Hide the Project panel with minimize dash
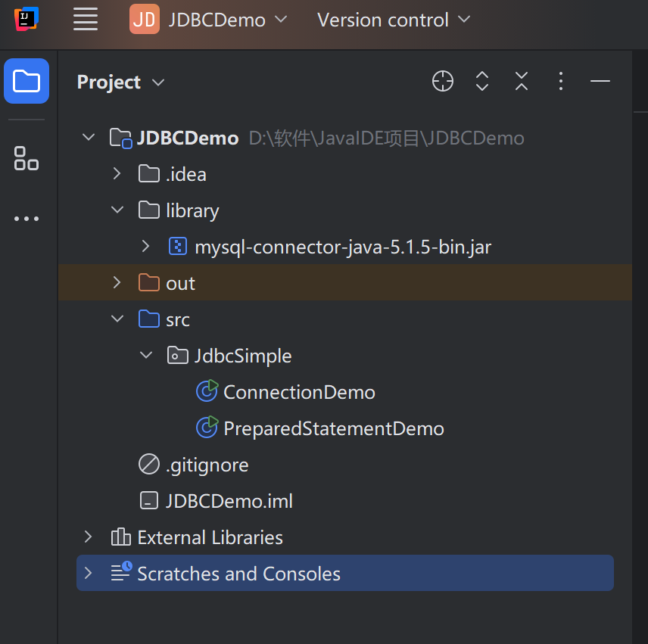Screen dimensions: 648x644 click(600, 81)
